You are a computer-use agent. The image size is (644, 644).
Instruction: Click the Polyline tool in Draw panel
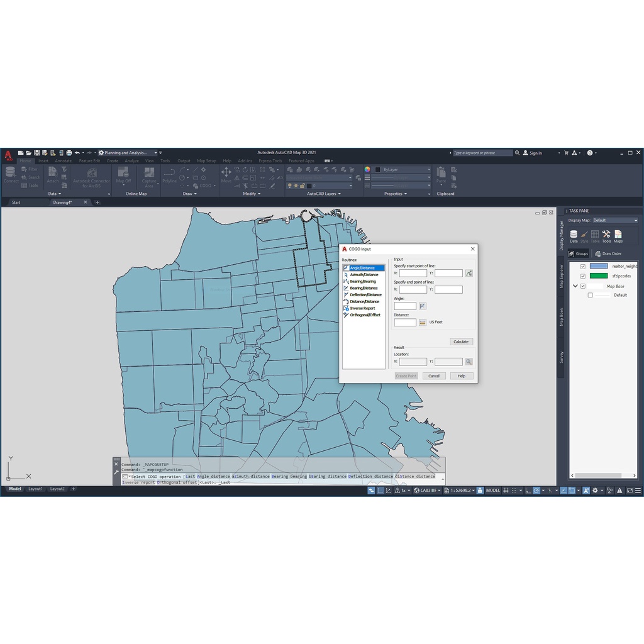tap(169, 175)
